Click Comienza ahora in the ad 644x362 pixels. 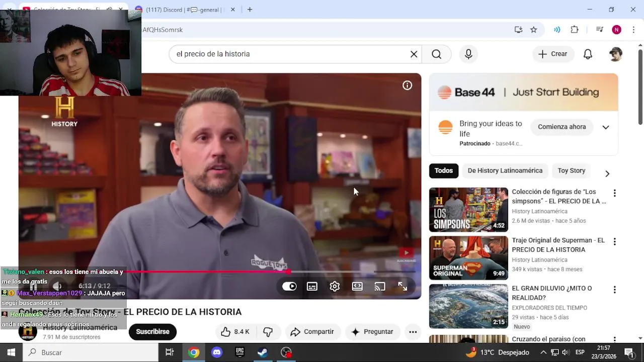561,127
